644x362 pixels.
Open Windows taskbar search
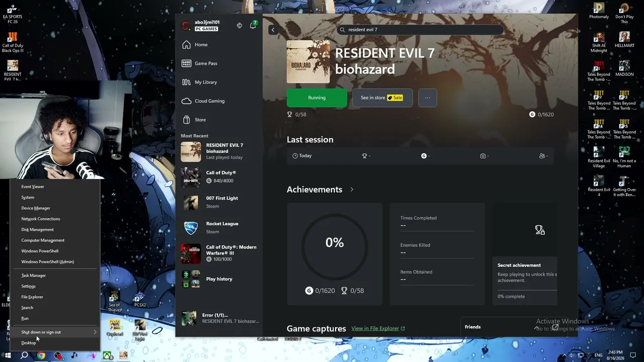pos(24,355)
